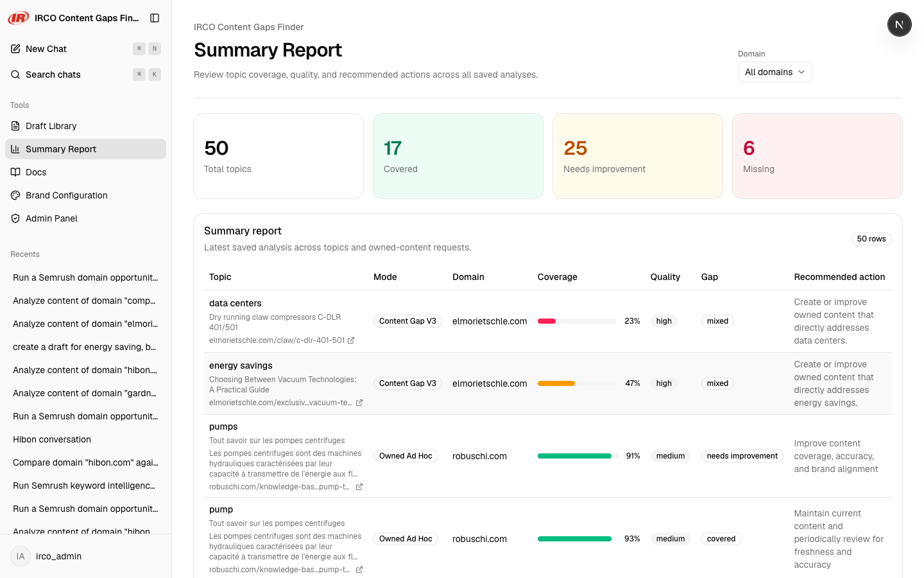
Task: Click the 'IRCO Content Gaps Finder' breadcrumb text
Action: tap(249, 27)
